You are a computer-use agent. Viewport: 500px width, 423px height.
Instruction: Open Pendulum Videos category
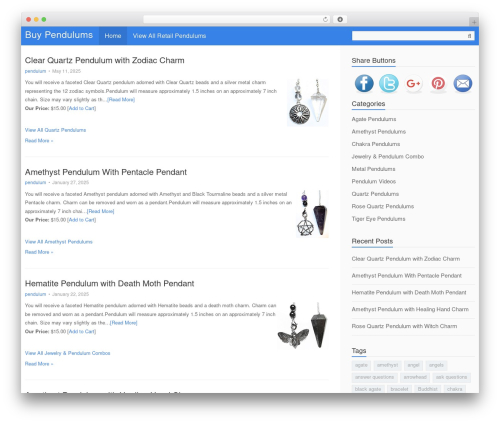tap(374, 181)
